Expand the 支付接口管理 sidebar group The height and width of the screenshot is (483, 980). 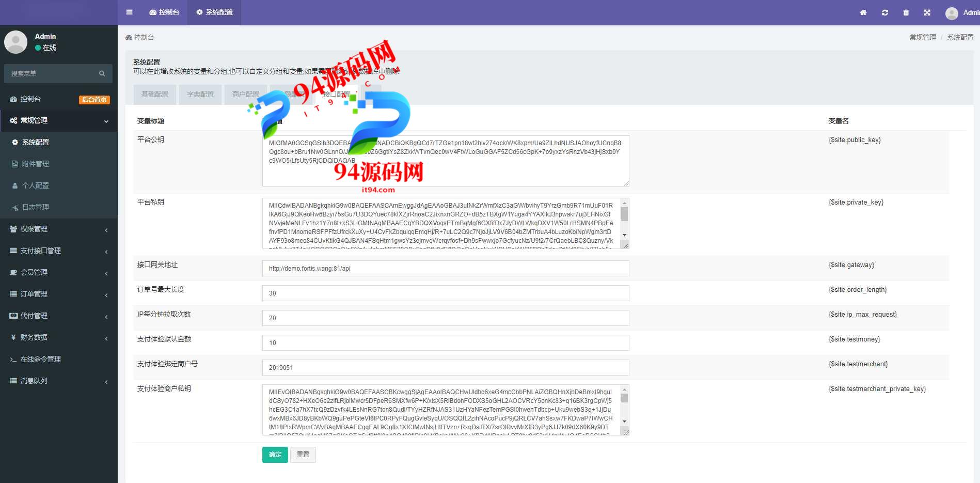pyautogui.click(x=59, y=251)
